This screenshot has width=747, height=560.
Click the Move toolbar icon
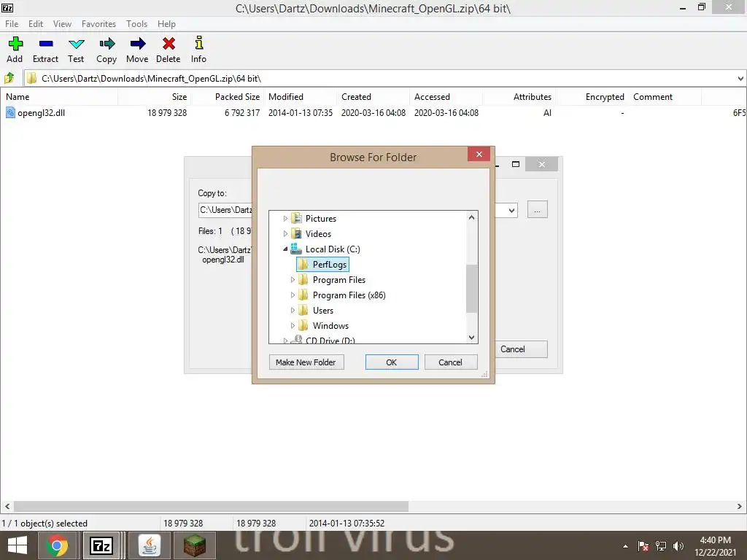(x=138, y=44)
